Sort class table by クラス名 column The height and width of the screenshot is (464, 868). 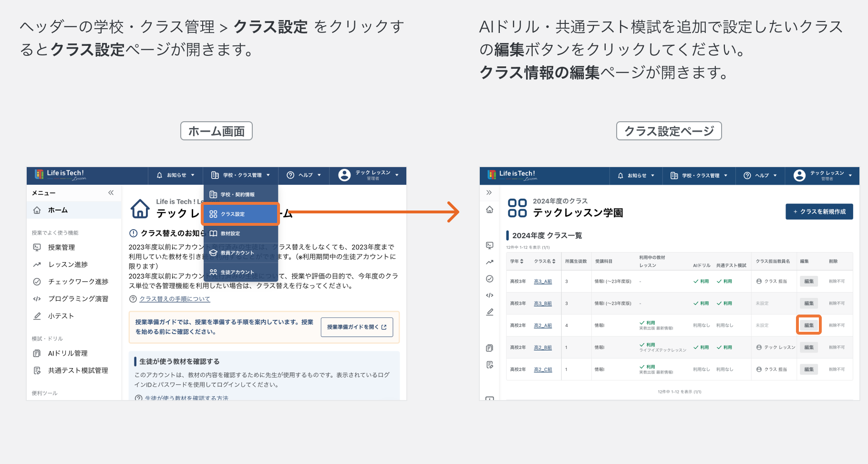(x=545, y=261)
